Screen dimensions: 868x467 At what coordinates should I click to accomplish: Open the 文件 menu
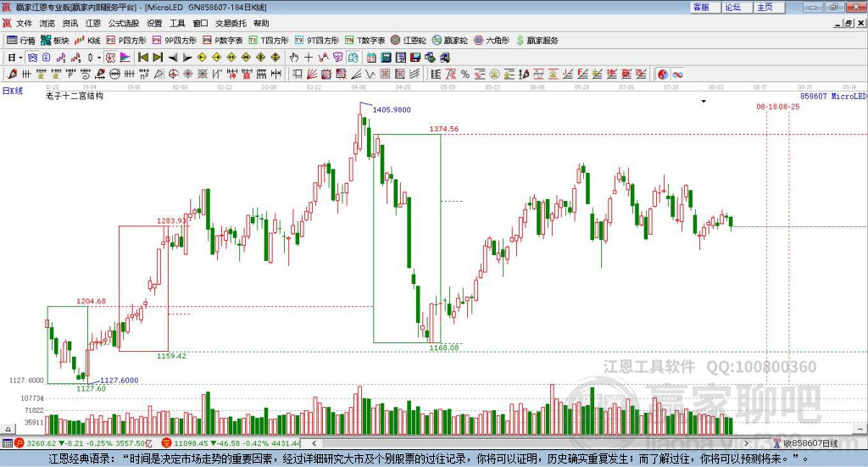click(x=24, y=23)
